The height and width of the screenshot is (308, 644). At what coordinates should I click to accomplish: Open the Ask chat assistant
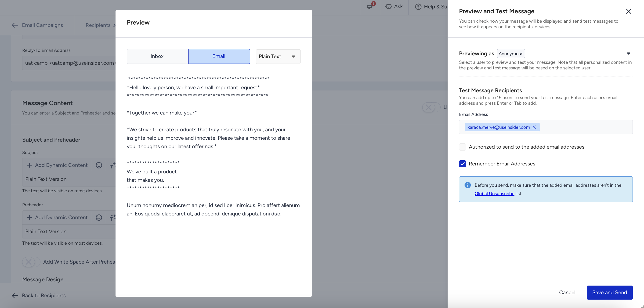[x=388, y=7]
